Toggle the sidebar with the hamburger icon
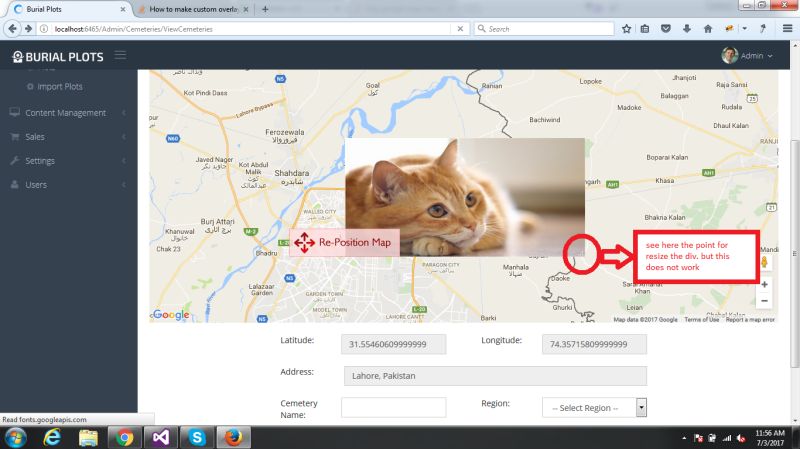The width and height of the screenshot is (800, 449). point(120,55)
